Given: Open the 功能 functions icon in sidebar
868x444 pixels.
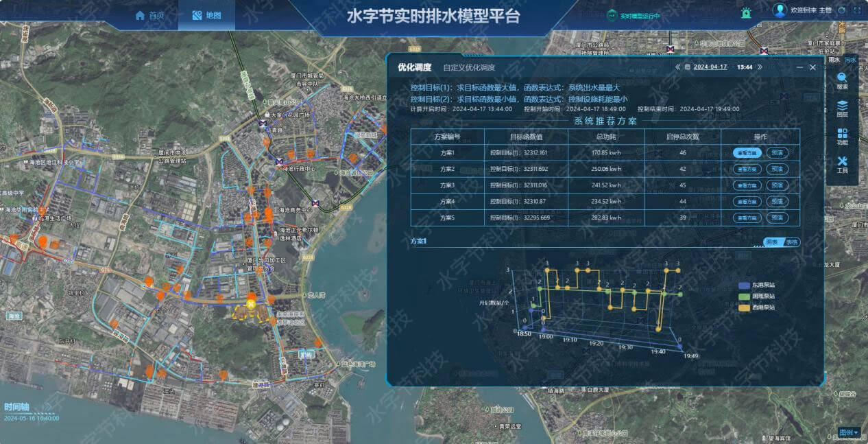Looking at the screenshot, I should click(842, 137).
